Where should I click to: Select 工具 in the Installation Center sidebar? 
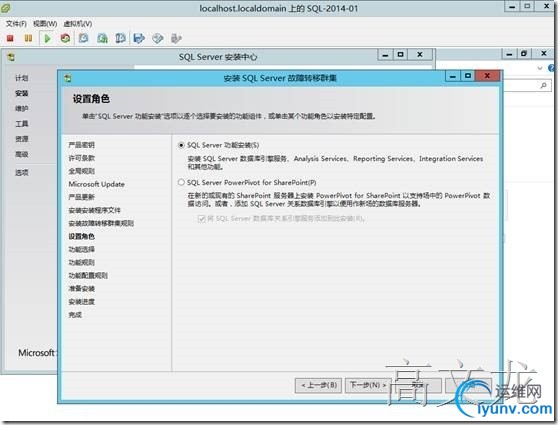point(22,124)
